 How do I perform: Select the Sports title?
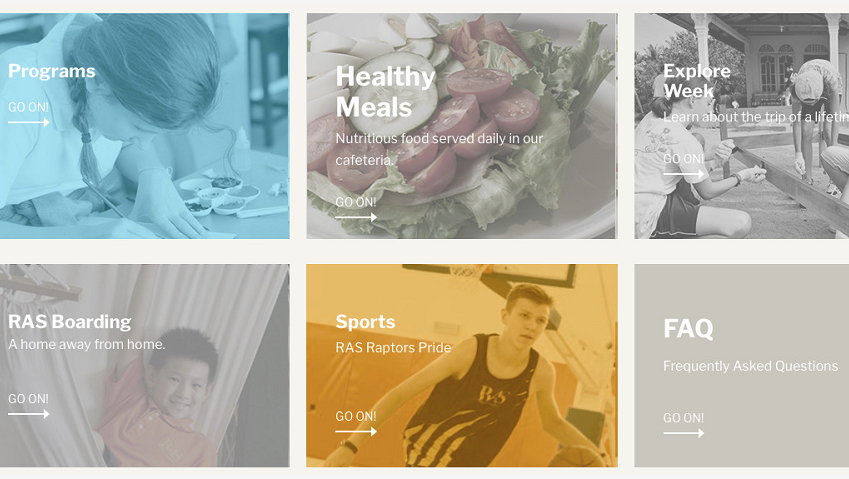click(x=365, y=322)
